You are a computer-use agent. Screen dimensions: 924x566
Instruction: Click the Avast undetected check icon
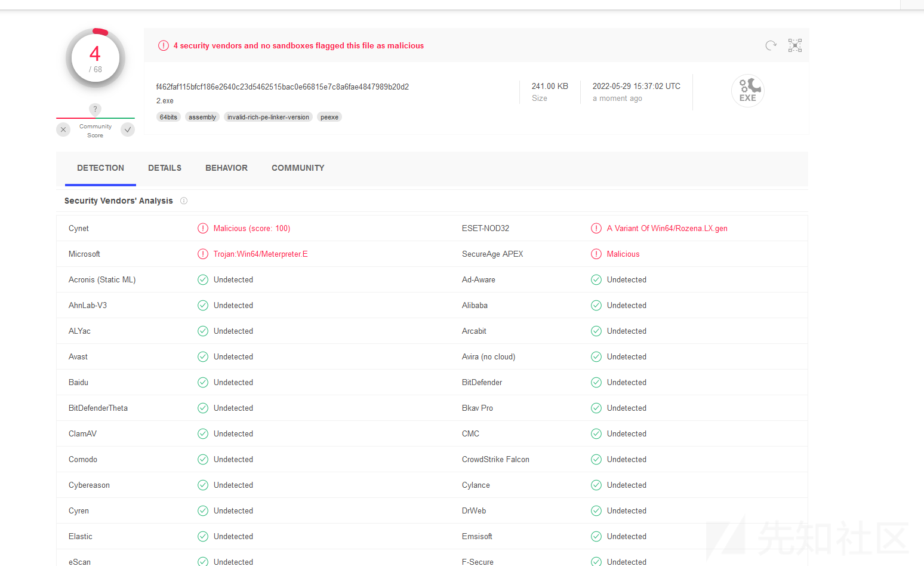click(x=203, y=356)
